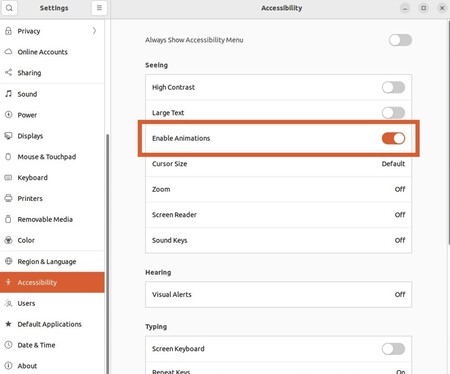Click the Default value for Cursor Size

click(393, 164)
